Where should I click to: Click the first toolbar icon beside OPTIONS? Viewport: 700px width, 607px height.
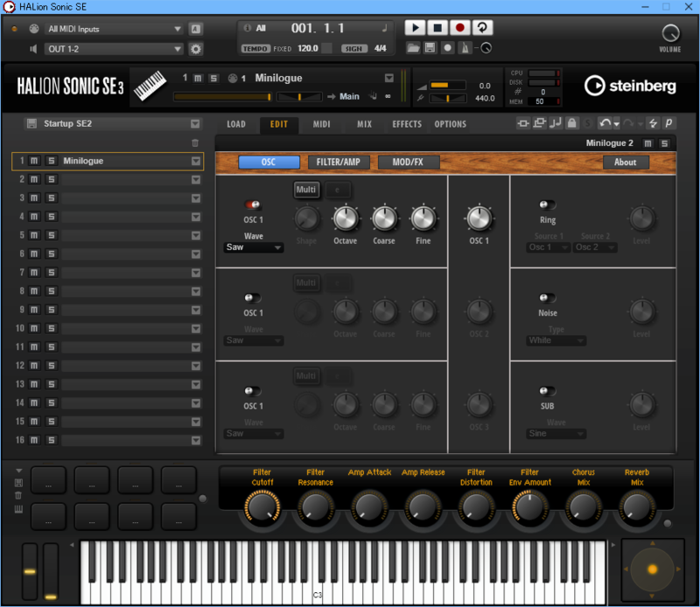pos(522,123)
